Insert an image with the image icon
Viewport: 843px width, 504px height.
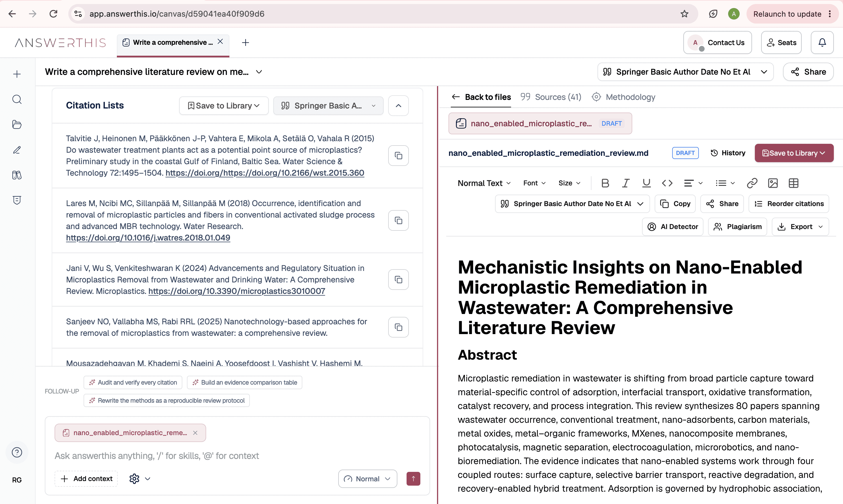coord(773,183)
